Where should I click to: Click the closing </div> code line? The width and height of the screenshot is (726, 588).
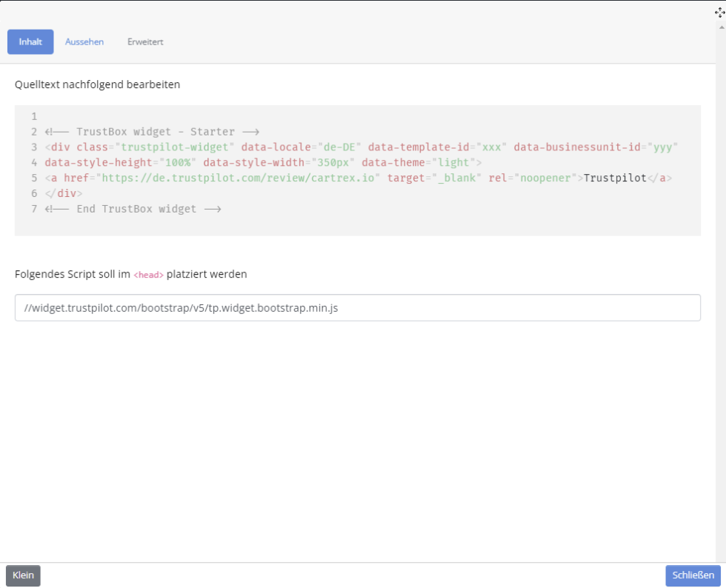[x=64, y=193]
